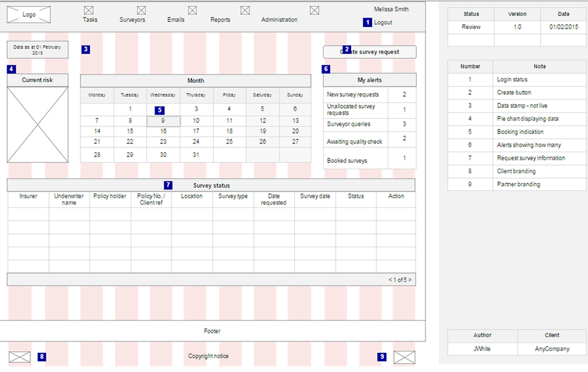This screenshot has width=588, height=372.
Task: Open the Administration menu item
Action: coord(279,20)
